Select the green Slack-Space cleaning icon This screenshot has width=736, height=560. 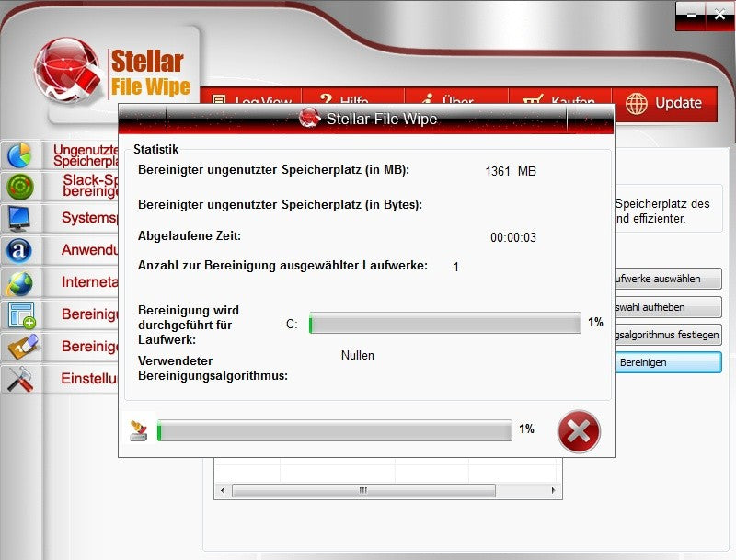click(19, 187)
